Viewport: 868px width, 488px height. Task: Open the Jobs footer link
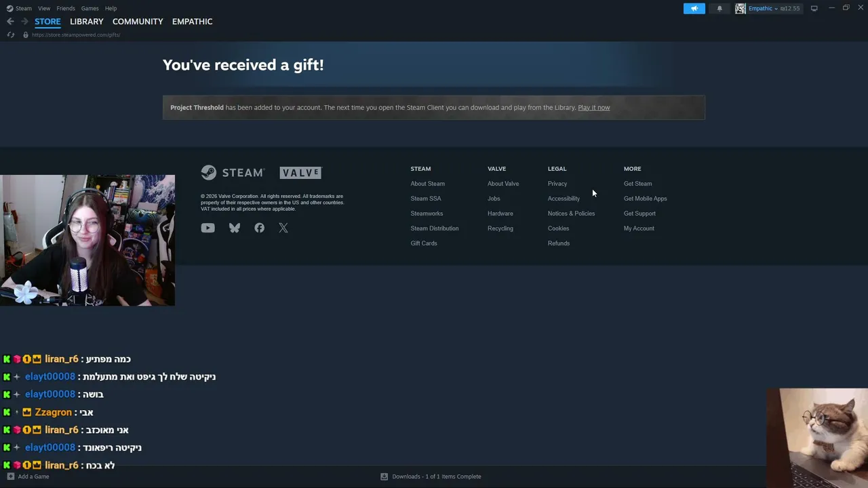[494, 199]
